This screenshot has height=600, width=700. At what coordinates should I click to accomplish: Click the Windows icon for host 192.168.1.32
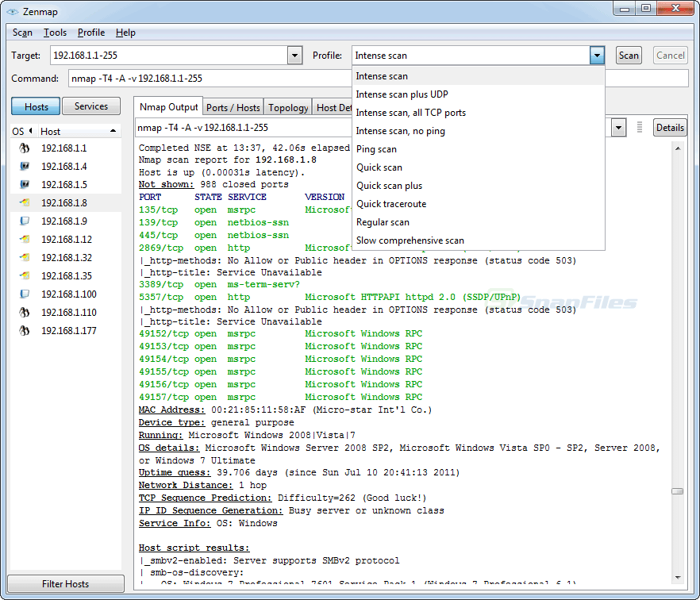[x=25, y=258]
